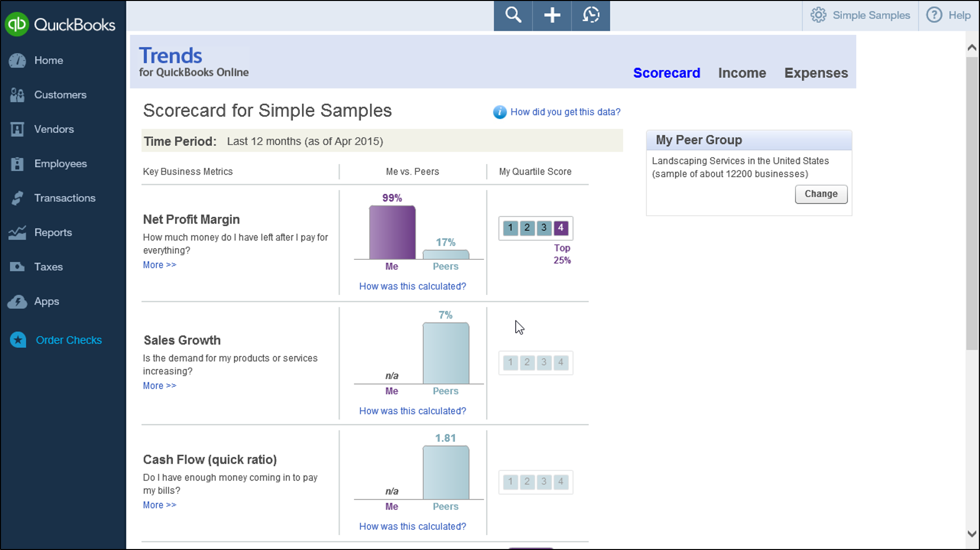Click the info icon beside 'How did you get this data?'
Screen dimensions: 980x550
coord(499,112)
